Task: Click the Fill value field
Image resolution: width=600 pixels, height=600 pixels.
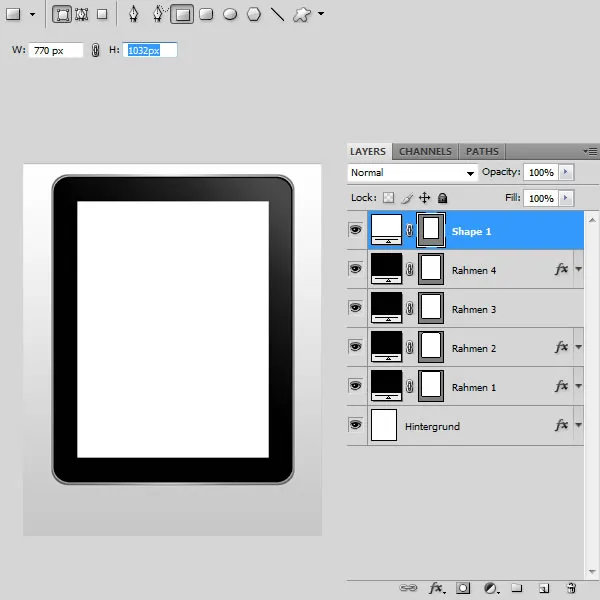Action: (x=541, y=198)
